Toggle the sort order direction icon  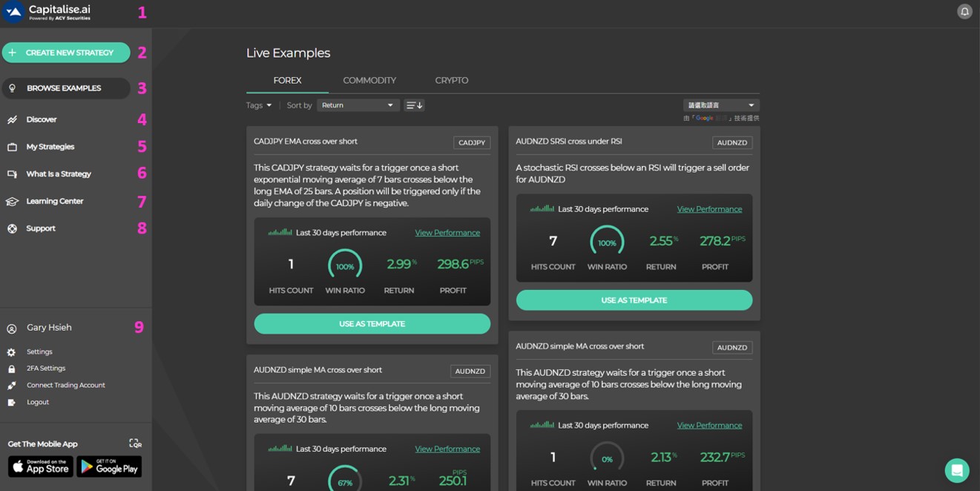coord(414,105)
